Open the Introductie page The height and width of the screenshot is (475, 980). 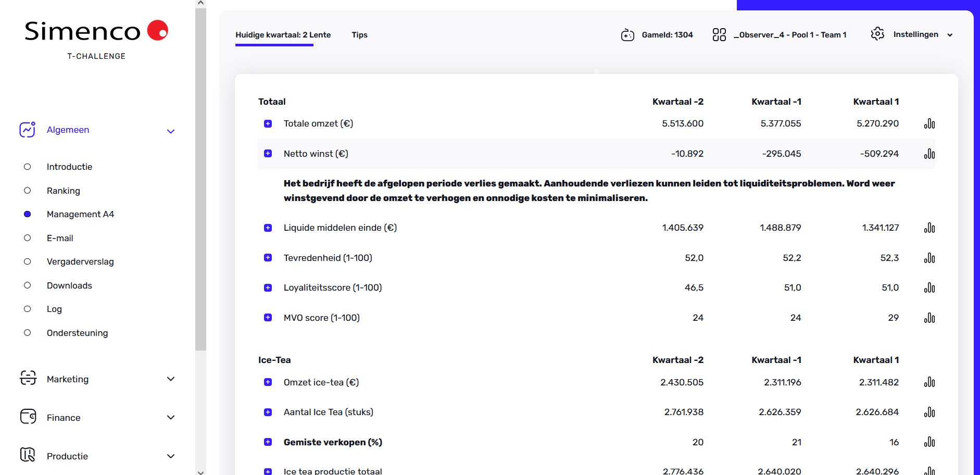click(69, 167)
